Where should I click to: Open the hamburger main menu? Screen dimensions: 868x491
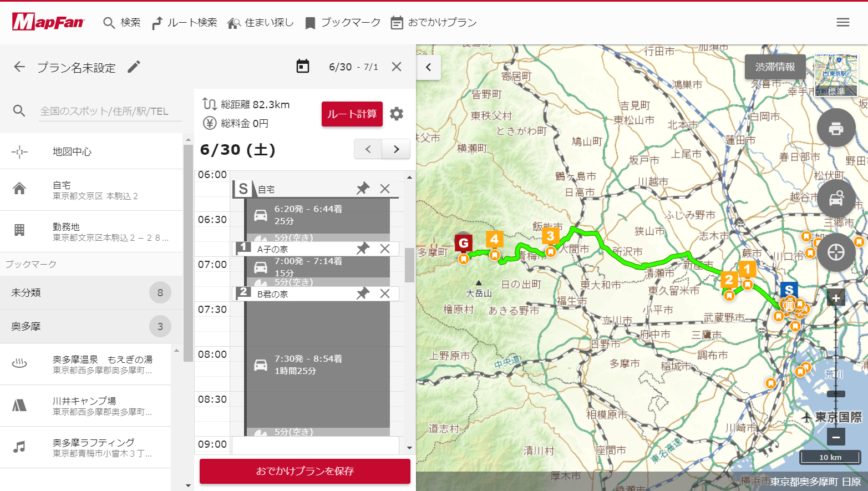coord(843,22)
